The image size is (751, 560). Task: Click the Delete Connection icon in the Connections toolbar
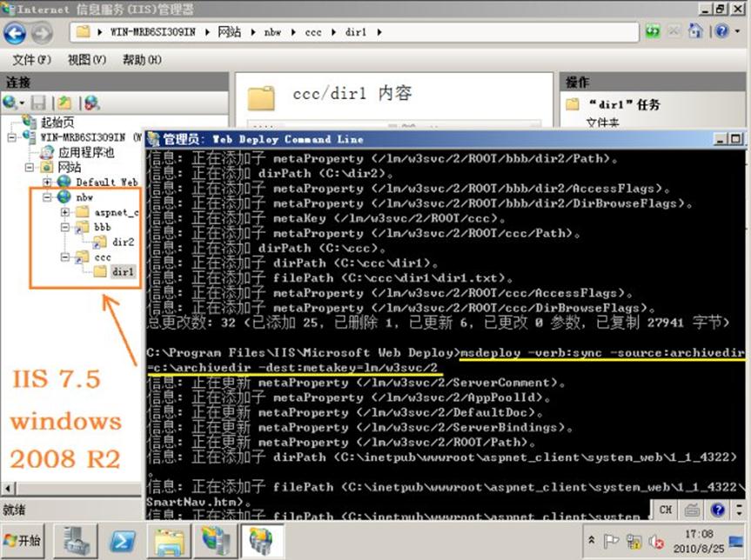pyautogui.click(x=91, y=103)
